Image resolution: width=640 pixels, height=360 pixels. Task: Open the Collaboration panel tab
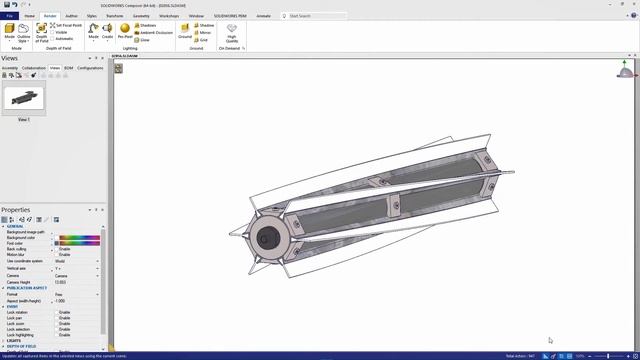click(x=34, y=68)
